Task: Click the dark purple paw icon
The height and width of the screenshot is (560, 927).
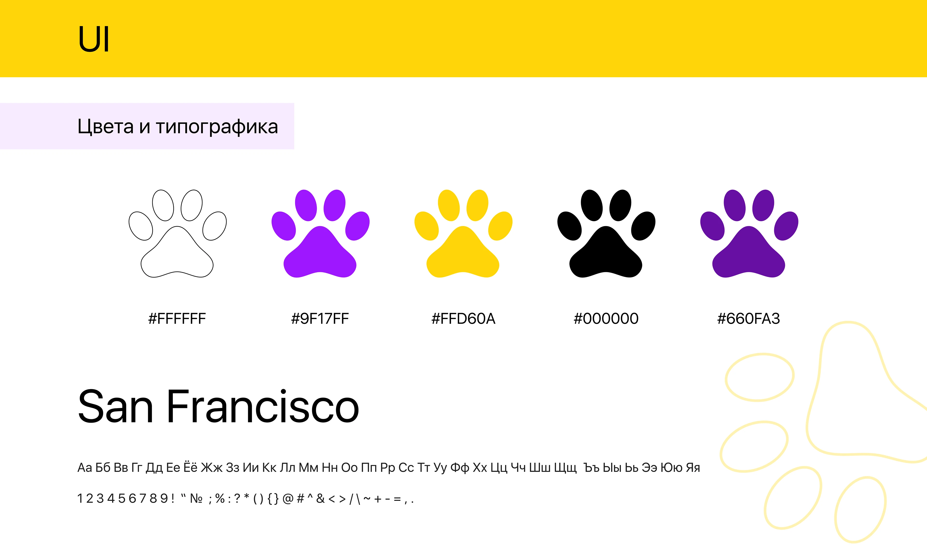Action: click(749, 252)
